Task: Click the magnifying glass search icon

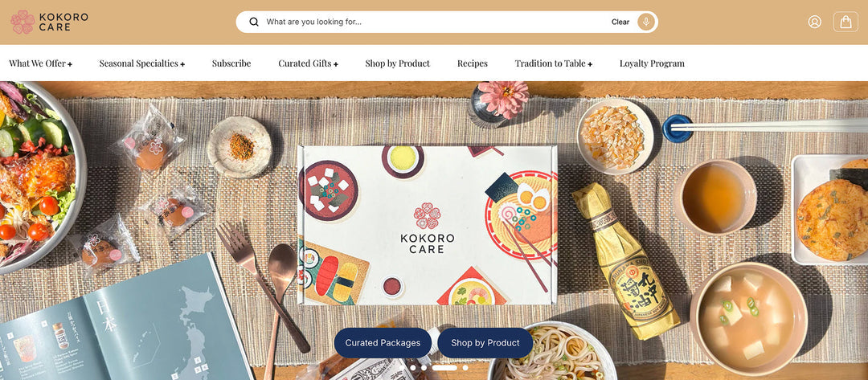Action: (254, 22)
